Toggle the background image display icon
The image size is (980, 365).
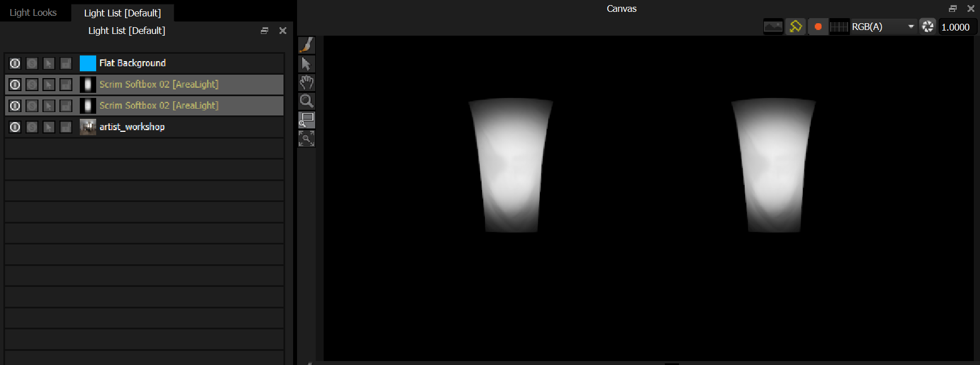(x=773, y=27)
